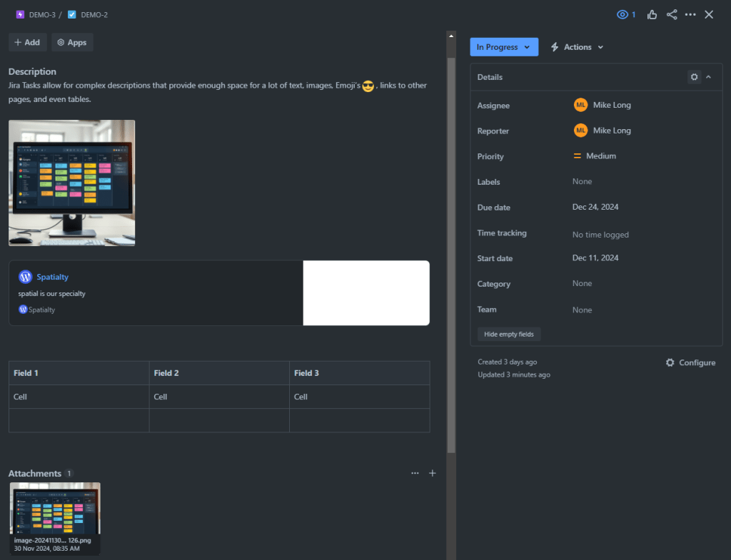Click the thumbs-up vote icon
The image size is (731, 560).
(x=652, y=14)
